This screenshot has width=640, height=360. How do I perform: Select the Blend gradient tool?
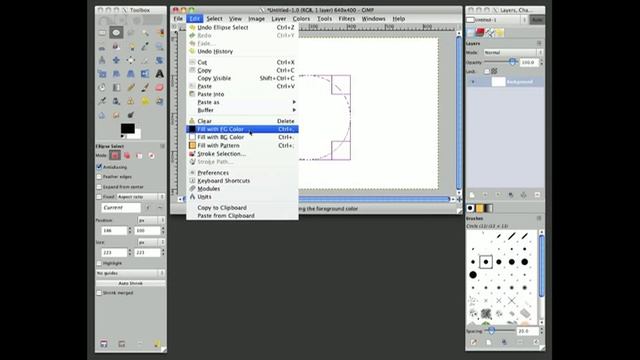(116, 87)
